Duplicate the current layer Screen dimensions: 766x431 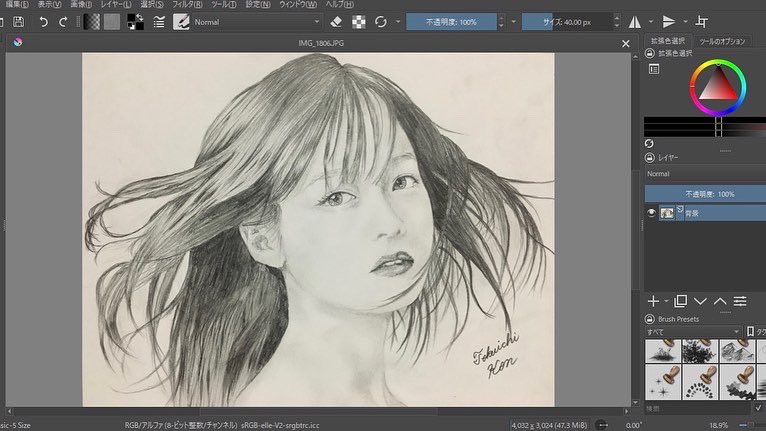click(x=681, y=301)
